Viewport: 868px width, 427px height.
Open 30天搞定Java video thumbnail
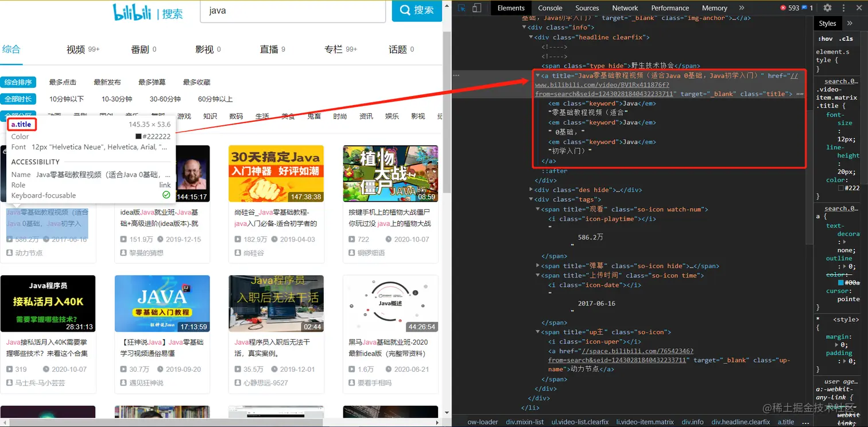click(x=276, y=174)
